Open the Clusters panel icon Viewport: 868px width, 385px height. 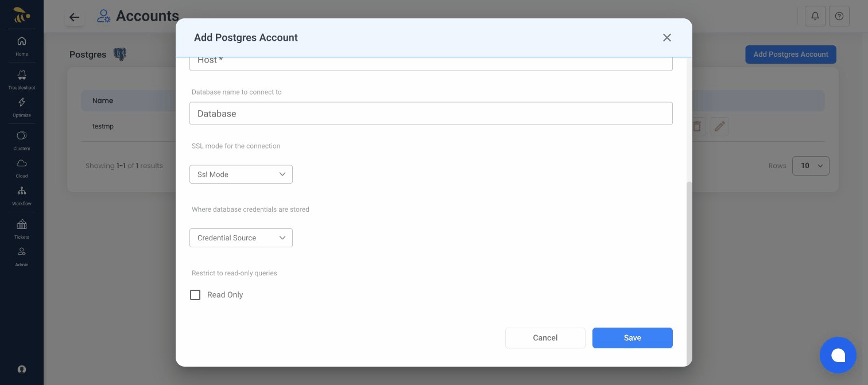tap(22, 135)
